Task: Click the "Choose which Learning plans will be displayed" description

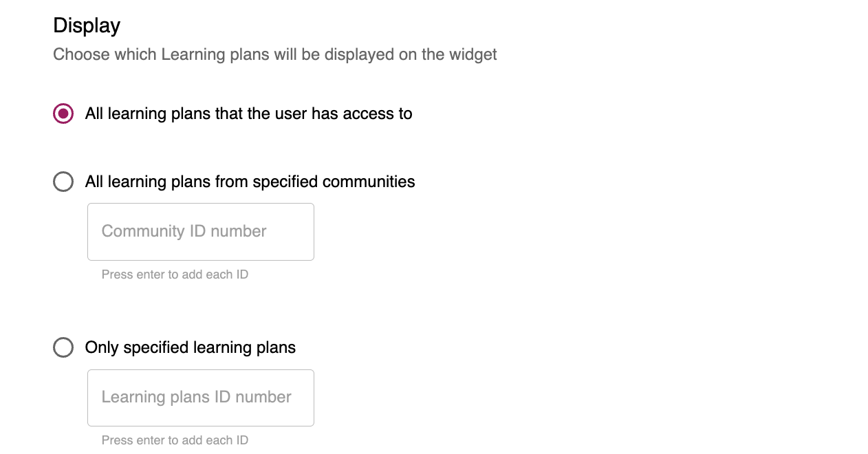Action: pyautogui.click(x=274, y=54)
